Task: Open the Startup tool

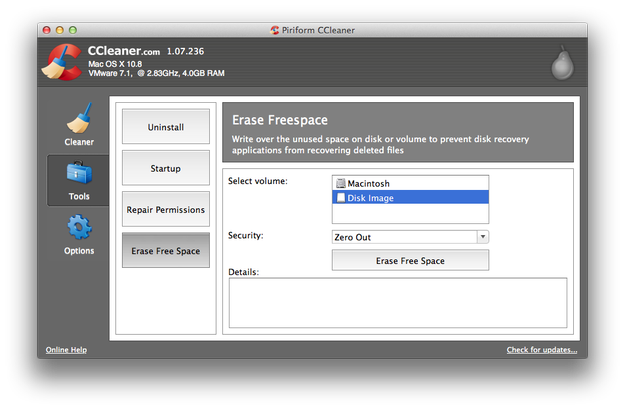Action: coord(165,168)
